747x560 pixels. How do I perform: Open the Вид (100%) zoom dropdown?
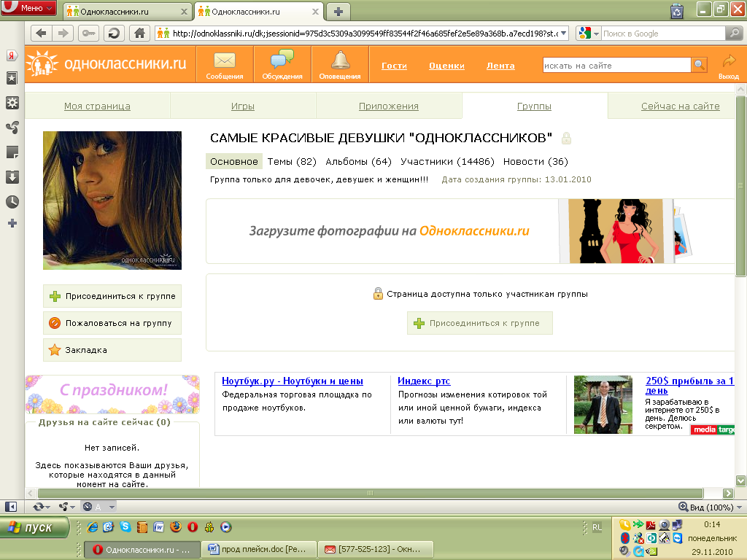(711, 507)
